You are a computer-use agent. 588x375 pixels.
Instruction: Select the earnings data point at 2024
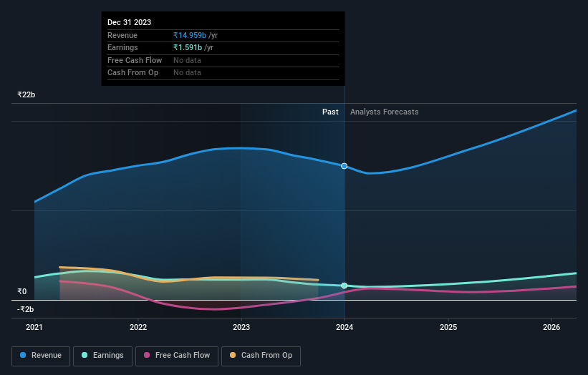point(344,286)
